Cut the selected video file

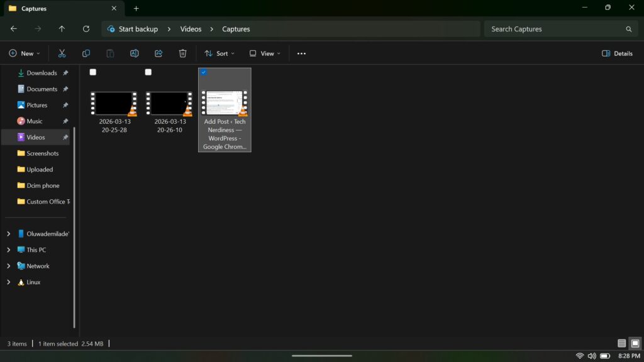click(62, 53)
